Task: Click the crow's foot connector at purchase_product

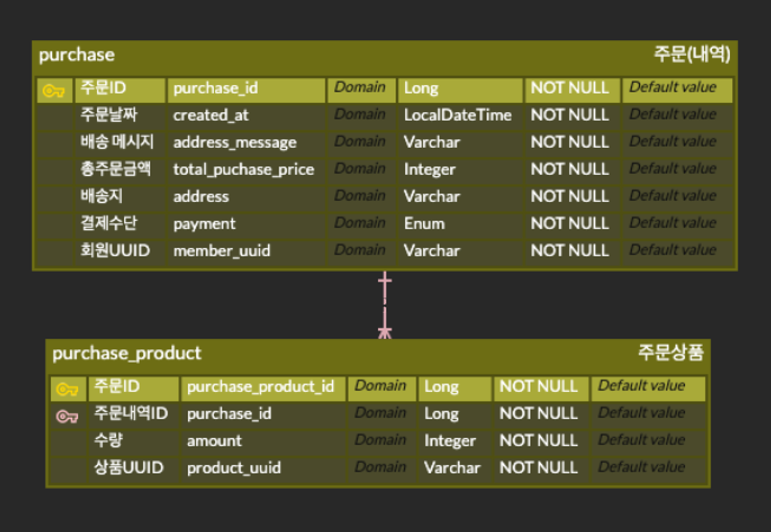Action: [x=385, y=333]
